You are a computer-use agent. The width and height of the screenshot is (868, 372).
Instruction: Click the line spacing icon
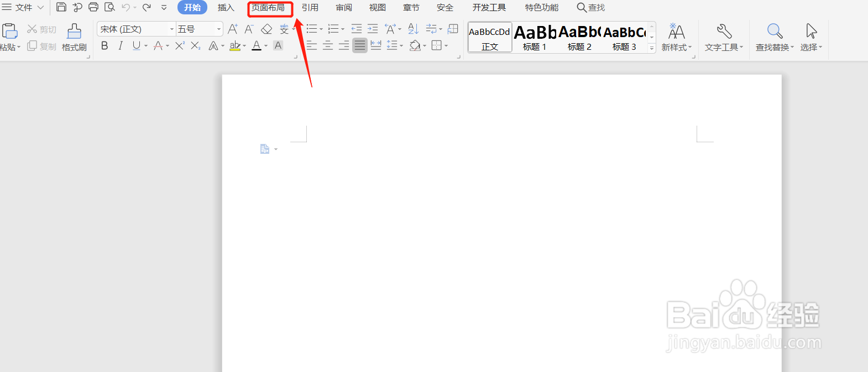click(392, 45)
